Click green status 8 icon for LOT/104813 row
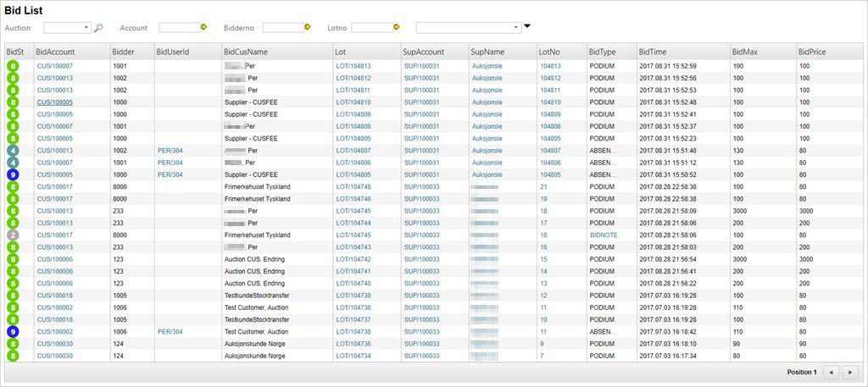 (x=13, y=65)
